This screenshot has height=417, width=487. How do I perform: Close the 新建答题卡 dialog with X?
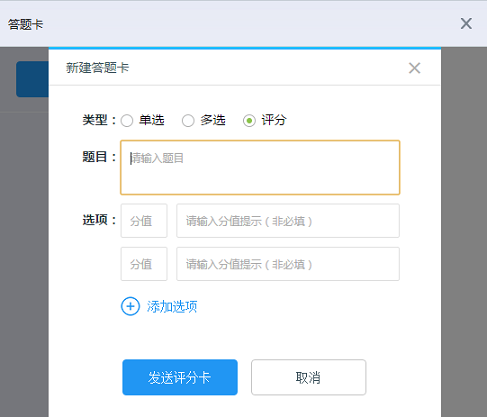[x=414, y=68]
